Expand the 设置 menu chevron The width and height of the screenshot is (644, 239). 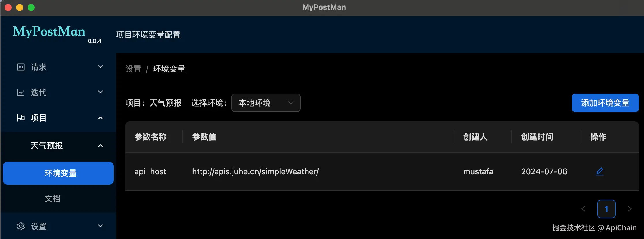point(100,226)
